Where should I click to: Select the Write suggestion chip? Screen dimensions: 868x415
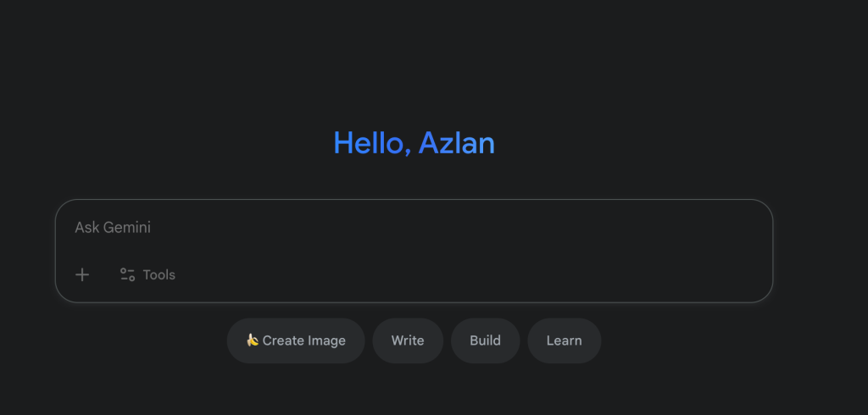(408, 340)
